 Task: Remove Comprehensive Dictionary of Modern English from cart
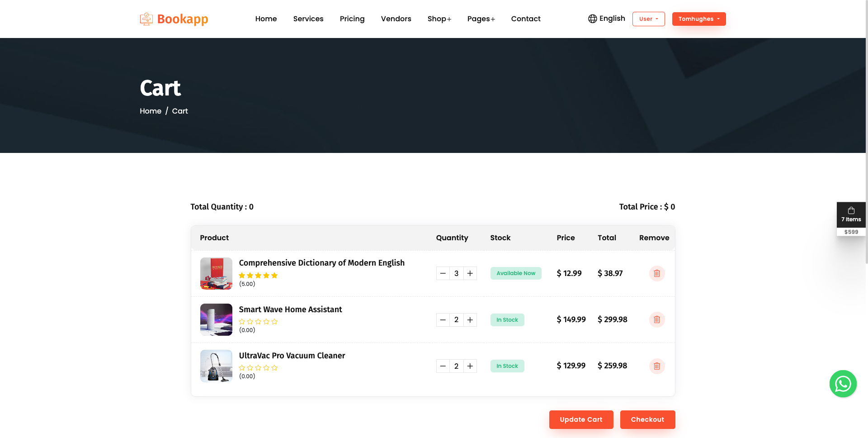pyautogui.click(x=657, y=273)
